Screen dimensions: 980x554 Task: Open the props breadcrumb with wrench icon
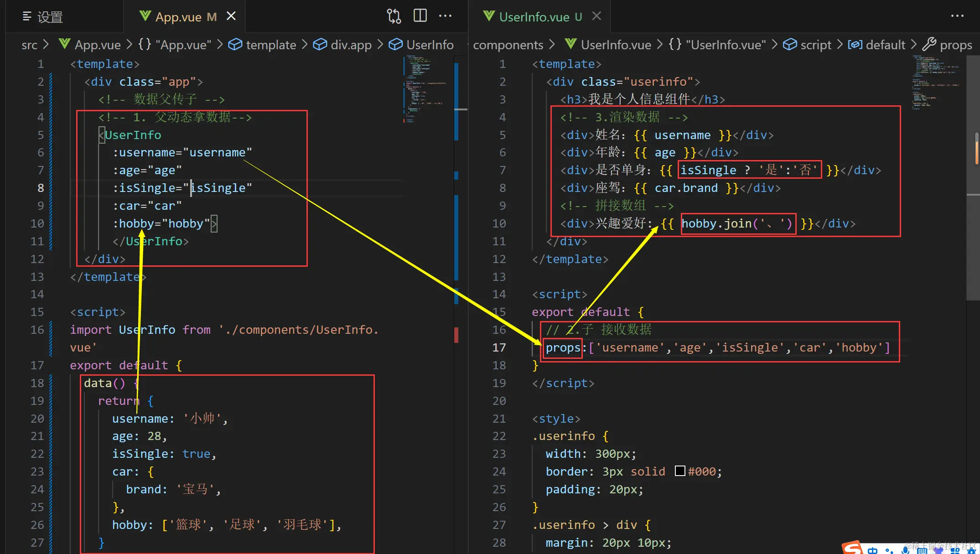pyautogui.click(x=947, y=45)
